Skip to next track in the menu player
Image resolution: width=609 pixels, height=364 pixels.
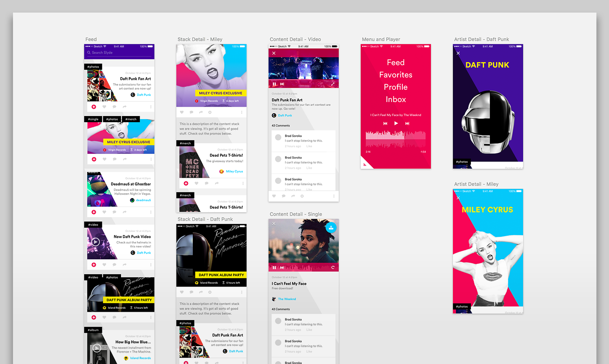[407, 123]
